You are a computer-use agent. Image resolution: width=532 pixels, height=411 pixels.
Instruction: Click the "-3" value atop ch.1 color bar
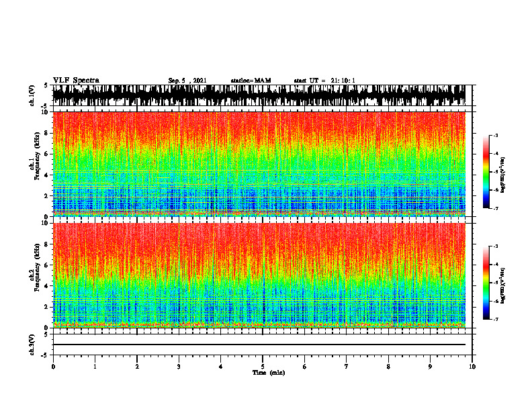(x=496, y=135)
